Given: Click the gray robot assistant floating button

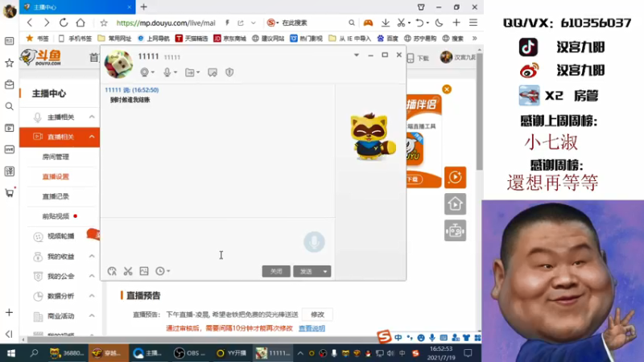Looking at the screenshot, I should point(455,231).
